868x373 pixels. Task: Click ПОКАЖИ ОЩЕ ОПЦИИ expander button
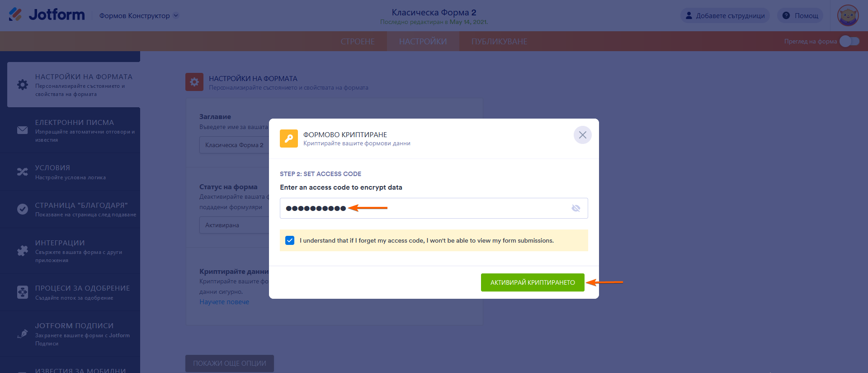point(229,363)
